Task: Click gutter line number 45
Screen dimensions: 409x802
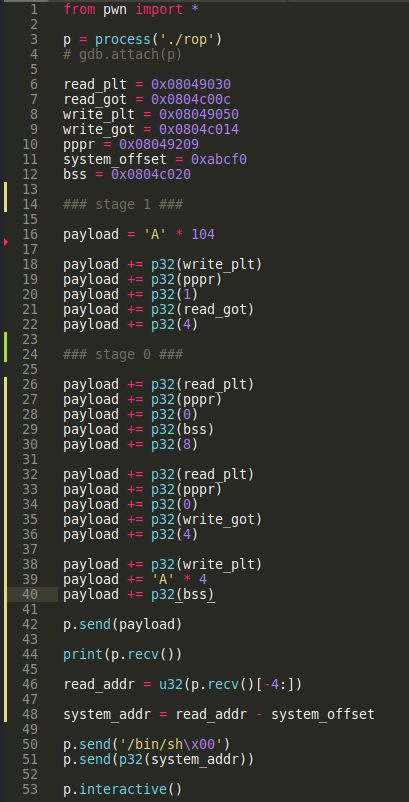Action: click(30, 670)
